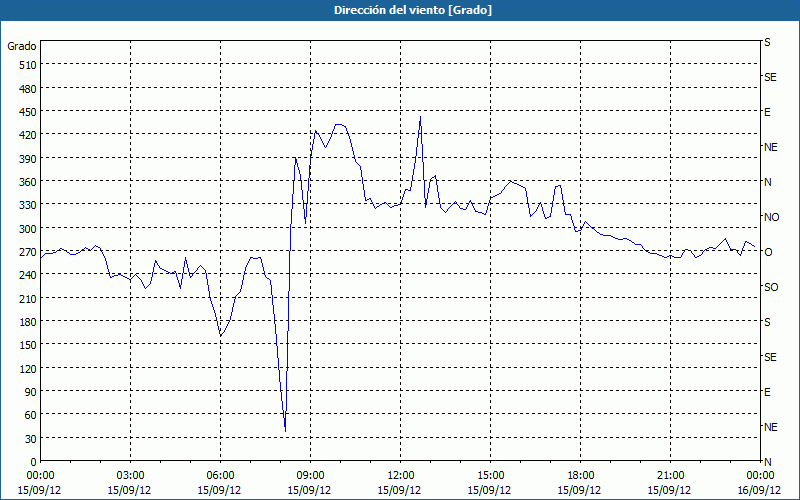Click the 03:00 time label

pos(131,476)
